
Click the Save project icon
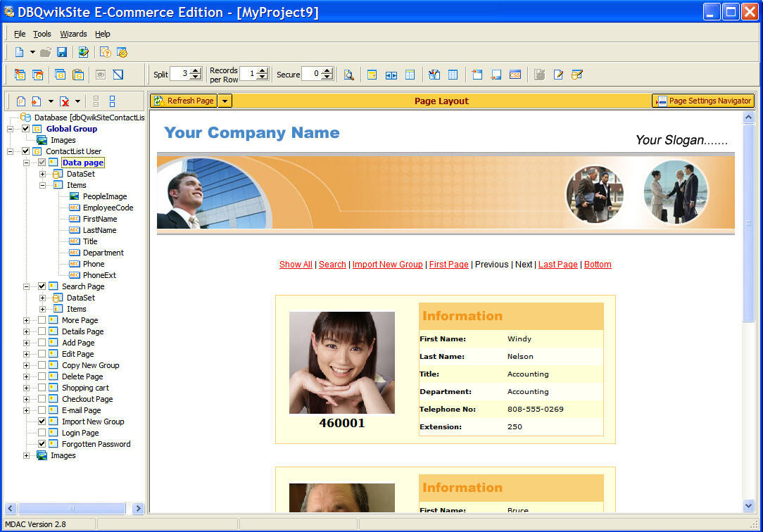point(62,52)
